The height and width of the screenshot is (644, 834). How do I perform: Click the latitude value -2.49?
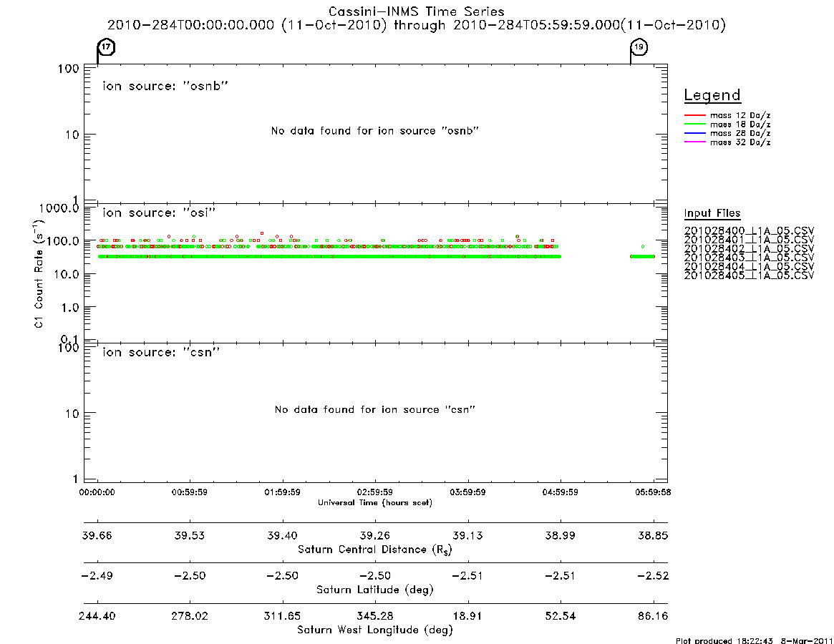click(97, 576)
